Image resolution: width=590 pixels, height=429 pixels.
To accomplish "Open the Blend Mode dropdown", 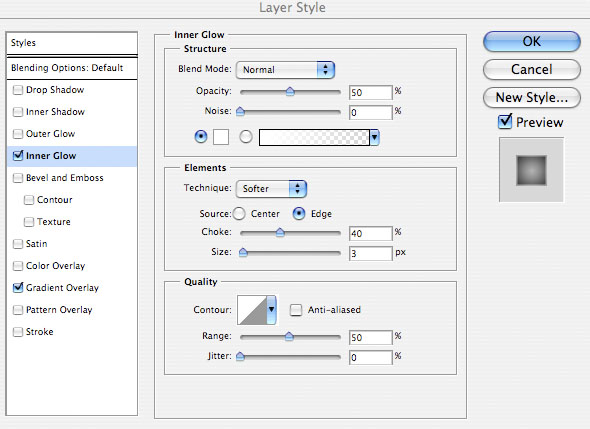I will (x=285, y=70).
